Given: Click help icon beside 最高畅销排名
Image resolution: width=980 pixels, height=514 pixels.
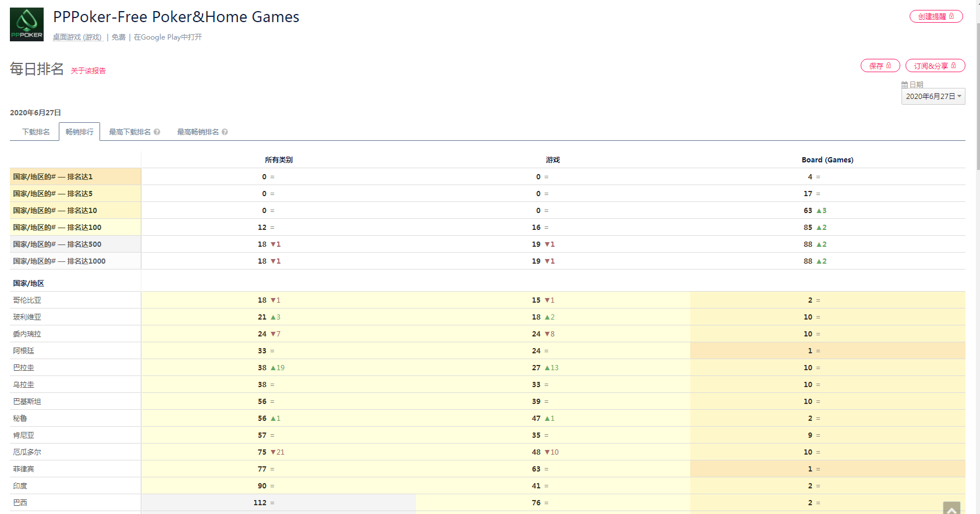Looking at the screenshot, I should click(x=225, y=132).
